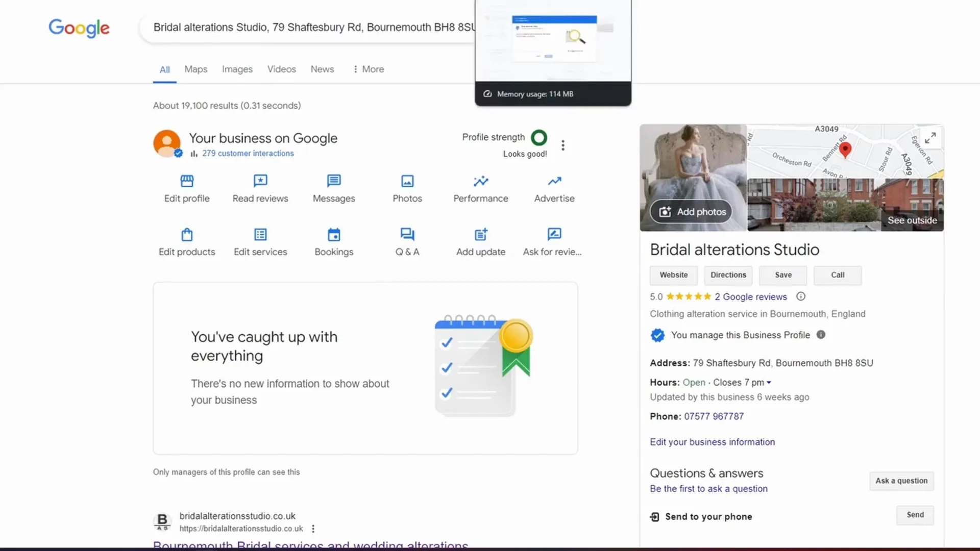
Task: Open Advertise trend icon
Action: pyautogui.click(x=554, y=181)
